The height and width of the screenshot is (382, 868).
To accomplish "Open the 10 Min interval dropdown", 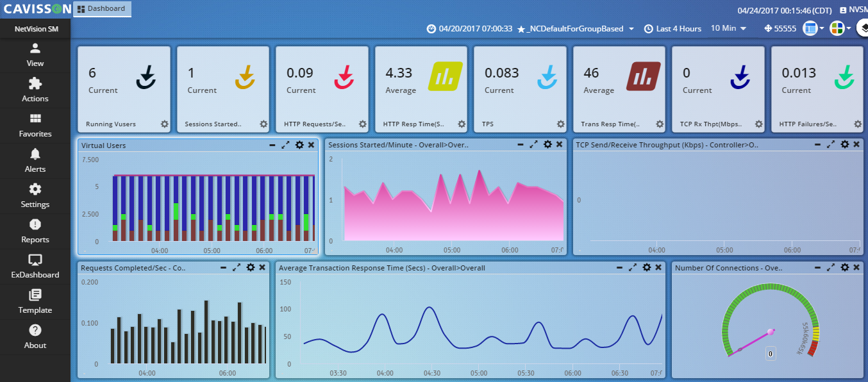I will point(729,28).
